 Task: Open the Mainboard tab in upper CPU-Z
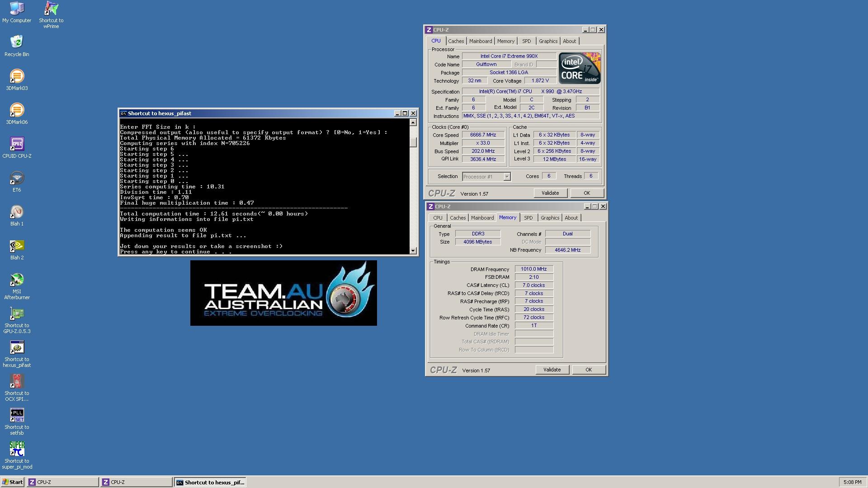pos(480,41)
